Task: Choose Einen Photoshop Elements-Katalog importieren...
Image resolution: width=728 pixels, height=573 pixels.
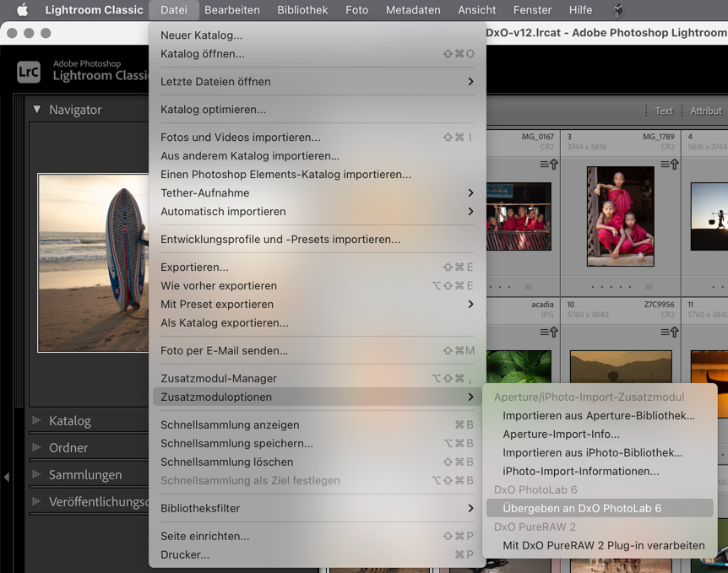Action: coord(317,175)
